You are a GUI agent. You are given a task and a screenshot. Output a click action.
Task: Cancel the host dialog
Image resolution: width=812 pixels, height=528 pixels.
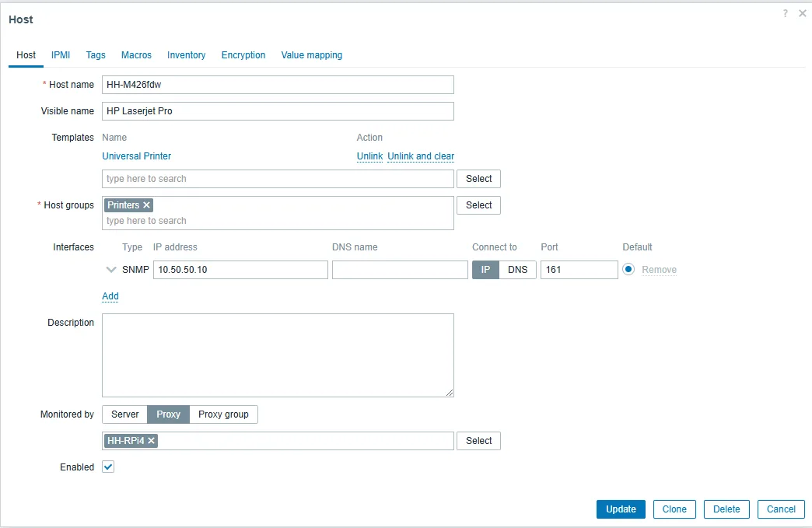pyautogui.click(x=781, y=509)
